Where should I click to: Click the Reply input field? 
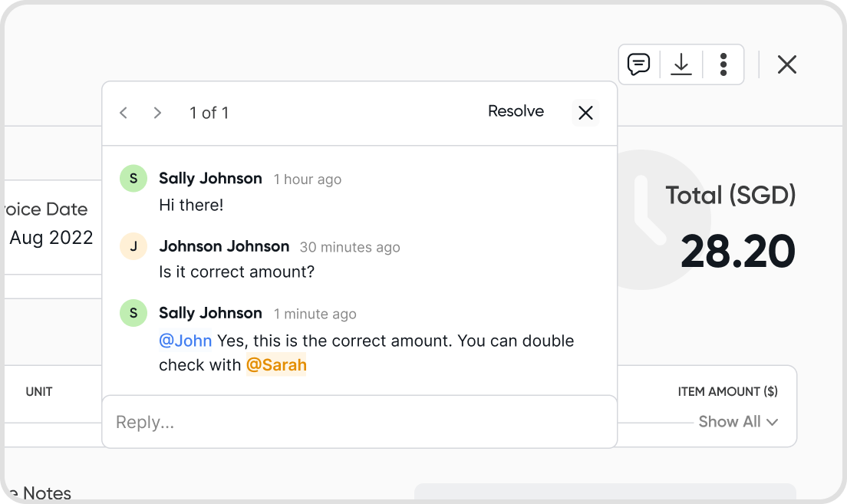pyautogui.click(x=359, y=422)
